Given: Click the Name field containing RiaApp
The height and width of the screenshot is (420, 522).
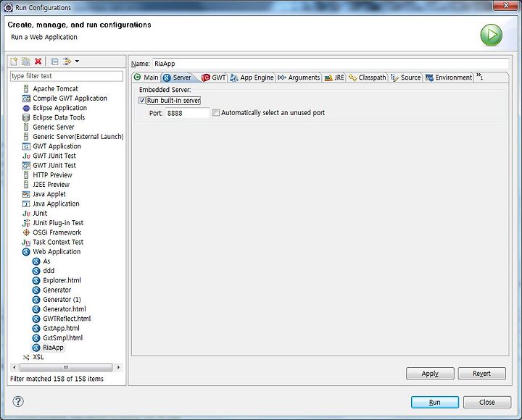Looking at the screenshot, I should pyautogui.click(x=331, y=64).
